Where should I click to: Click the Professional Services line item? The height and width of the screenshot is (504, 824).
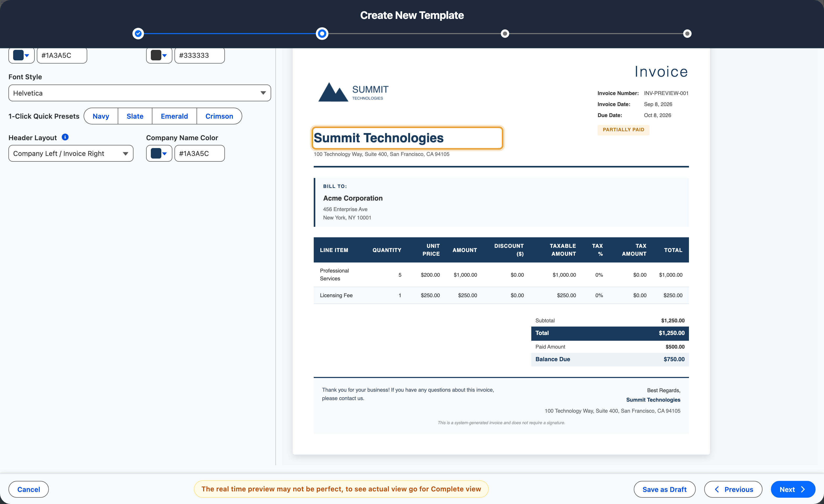(334, 275)
